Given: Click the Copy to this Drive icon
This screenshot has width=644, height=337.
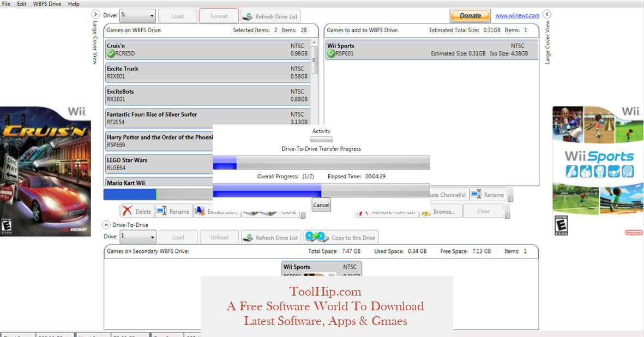Looking at the screenshot, I should [317, 237].
